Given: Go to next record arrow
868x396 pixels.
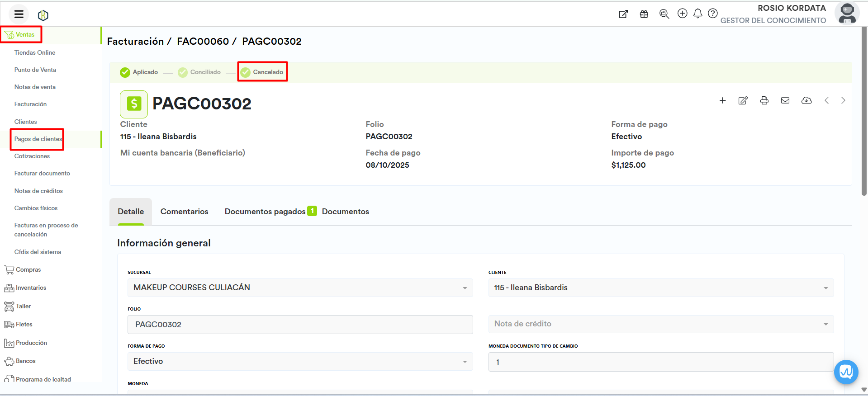Looking at the screenshot, I should pos(843,100).
